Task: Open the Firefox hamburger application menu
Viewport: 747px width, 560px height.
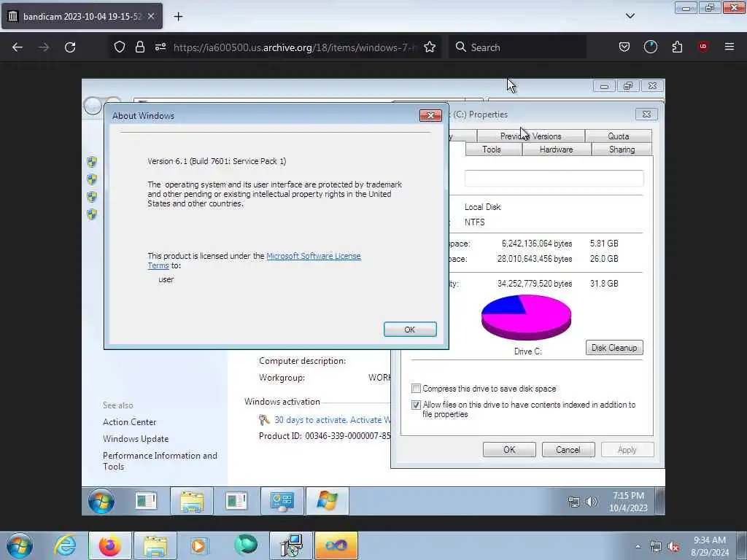Action: (x=729, y=47)
